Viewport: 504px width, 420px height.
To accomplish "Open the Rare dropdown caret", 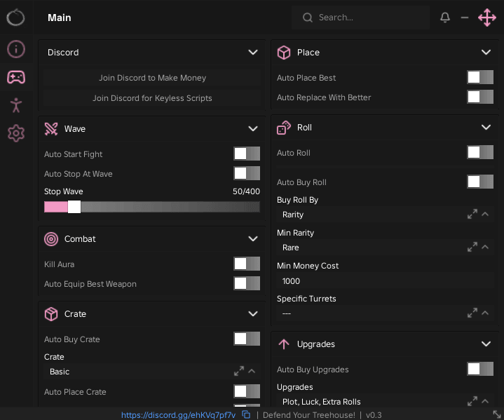I will (x=485, y=247).
